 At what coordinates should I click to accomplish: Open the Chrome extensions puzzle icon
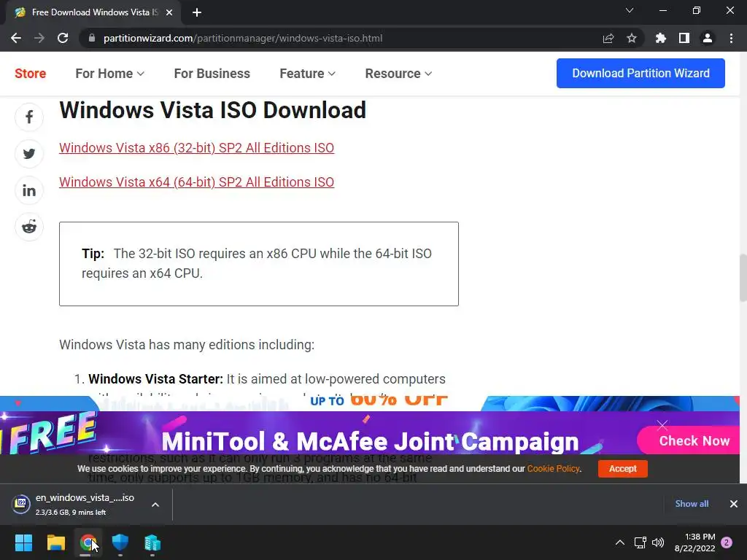click(x=660, y=38)
